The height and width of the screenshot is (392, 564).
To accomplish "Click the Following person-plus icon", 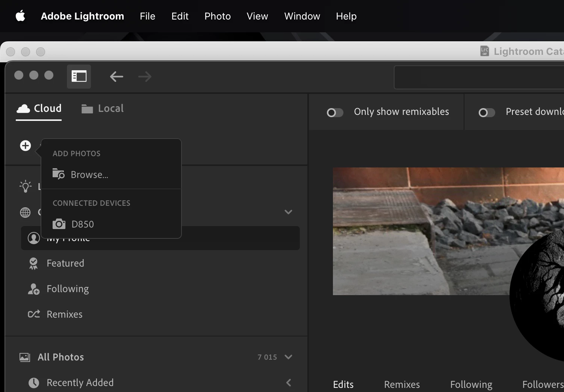I will 34,289.
